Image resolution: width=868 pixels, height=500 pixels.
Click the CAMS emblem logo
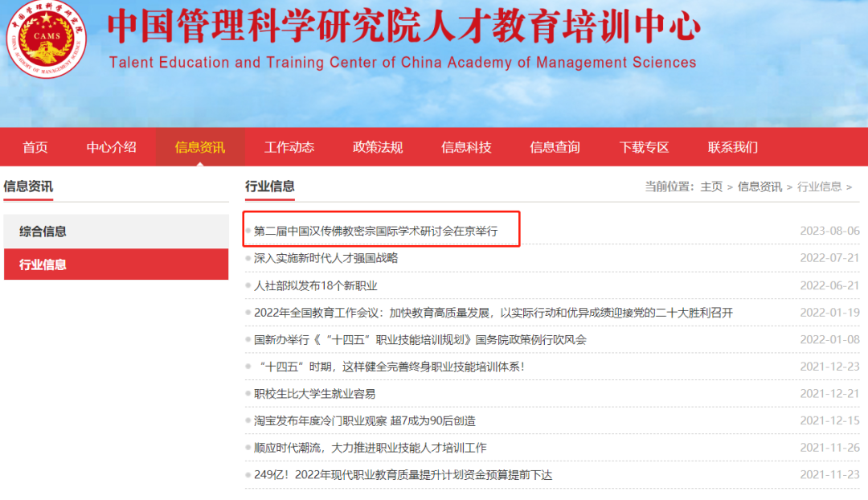point(46,39)
